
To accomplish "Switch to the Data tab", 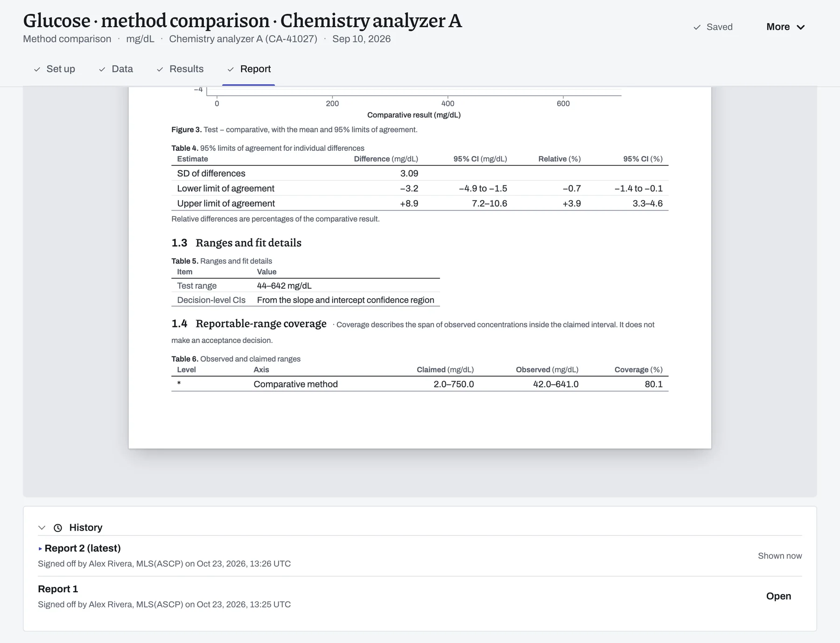I will pyautogui.click(x=116, y=69).
